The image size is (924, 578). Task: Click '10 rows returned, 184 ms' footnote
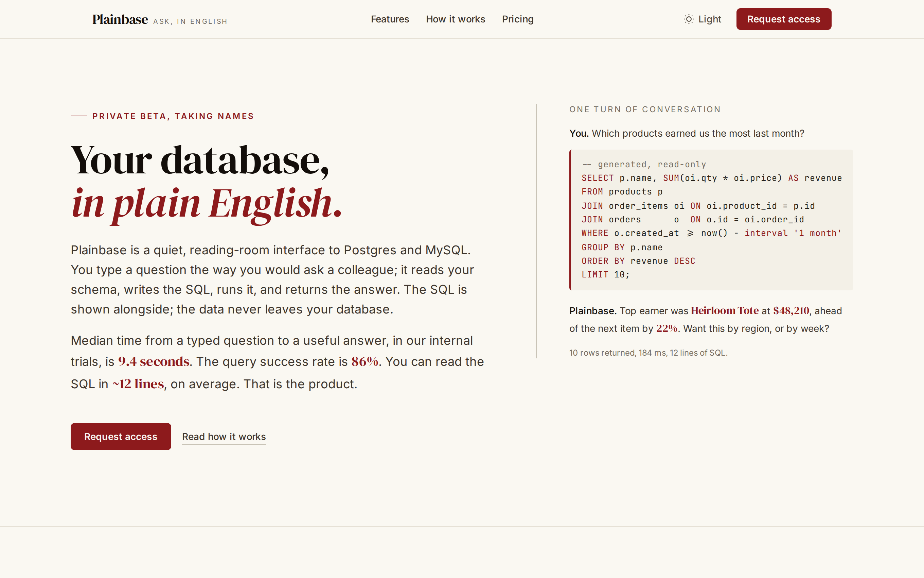(648, 353)
